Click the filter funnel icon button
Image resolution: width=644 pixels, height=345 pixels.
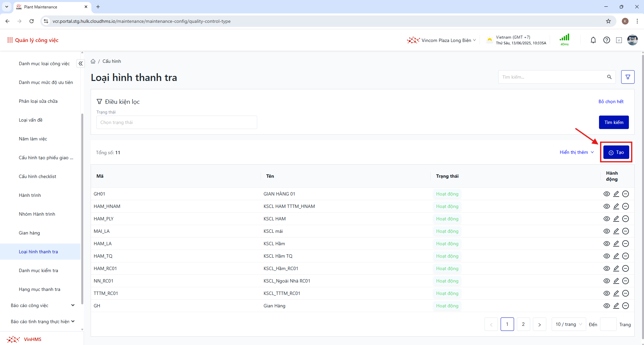[x=628, y=77]
